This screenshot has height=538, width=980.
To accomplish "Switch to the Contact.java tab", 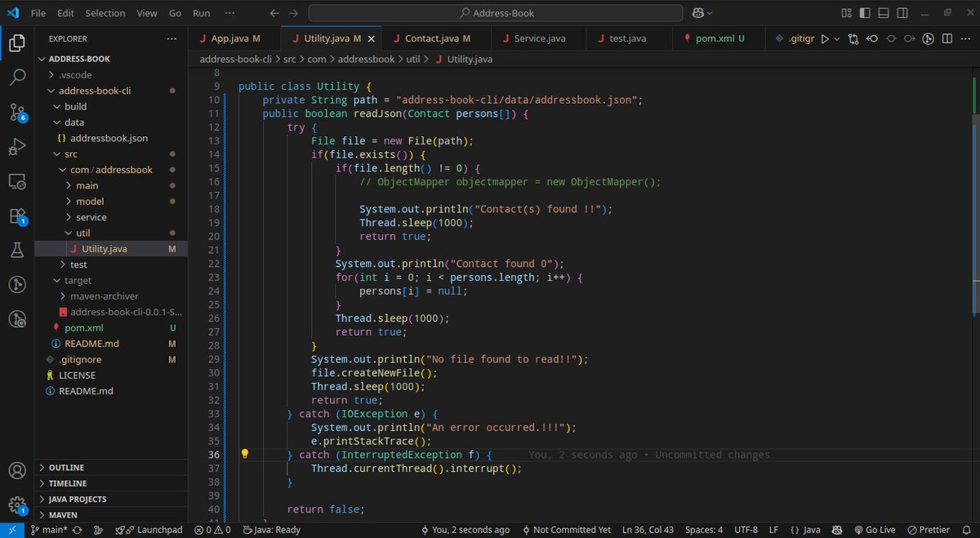I will 437,38.
